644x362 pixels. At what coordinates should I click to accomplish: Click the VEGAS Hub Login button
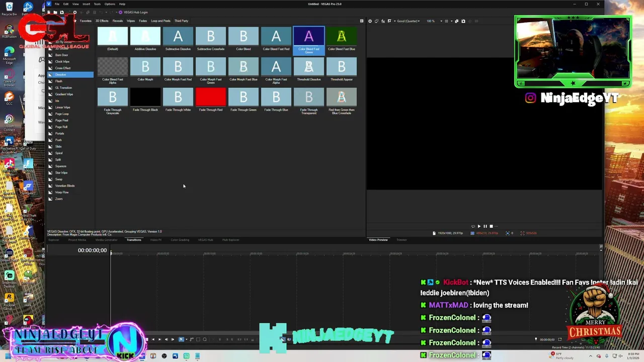(133, 12)
